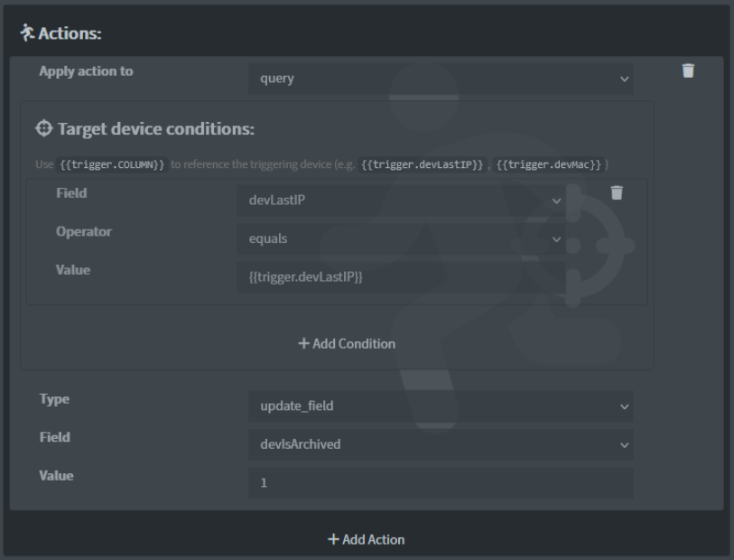Click the Operator label
The width and height of the screenshot is (734, 560).
click(84, 232)
